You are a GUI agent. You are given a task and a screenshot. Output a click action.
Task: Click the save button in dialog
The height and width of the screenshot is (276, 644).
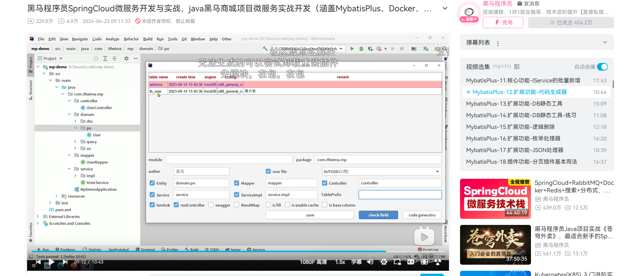pos(310,215)
